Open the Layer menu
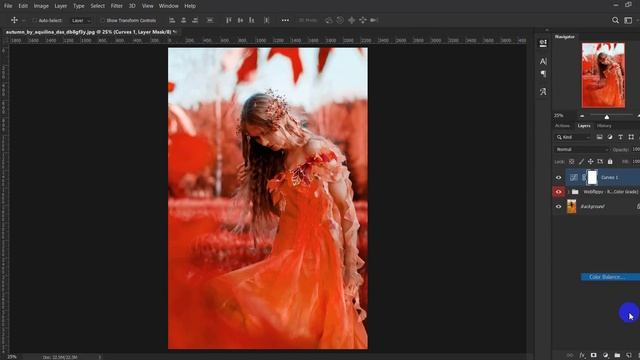The width and height of the screenshot is (640, 360). 60,6
